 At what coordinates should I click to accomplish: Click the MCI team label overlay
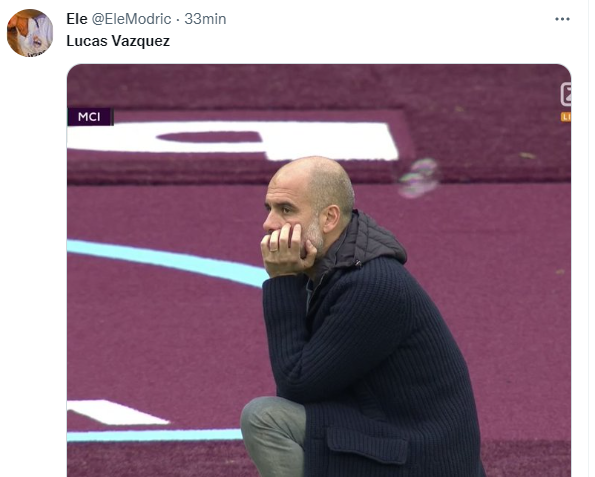90,116
